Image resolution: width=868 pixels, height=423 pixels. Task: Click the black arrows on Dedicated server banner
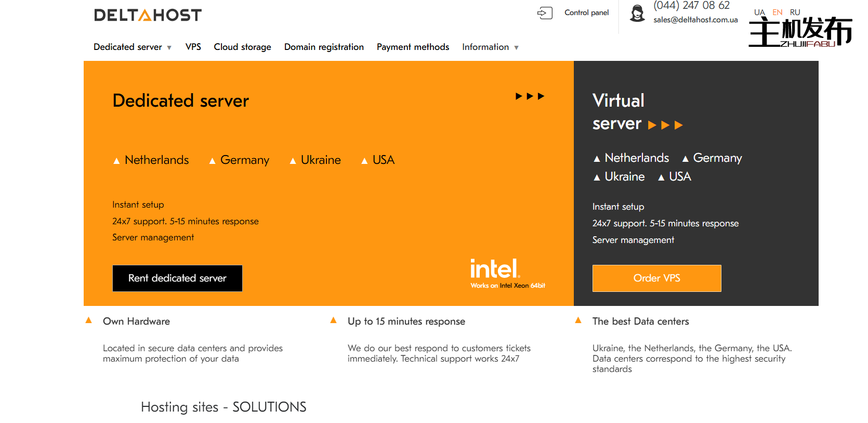pyautogui.click(x=530, y=96)
